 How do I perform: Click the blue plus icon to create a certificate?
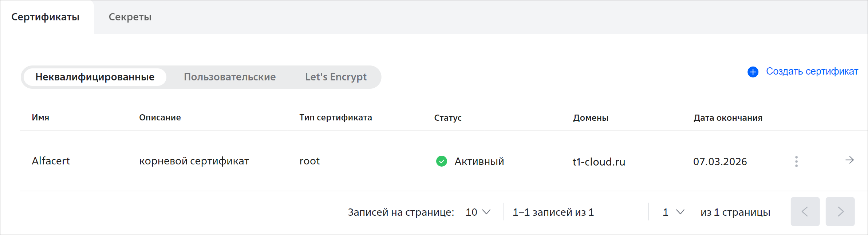[753, 72]
